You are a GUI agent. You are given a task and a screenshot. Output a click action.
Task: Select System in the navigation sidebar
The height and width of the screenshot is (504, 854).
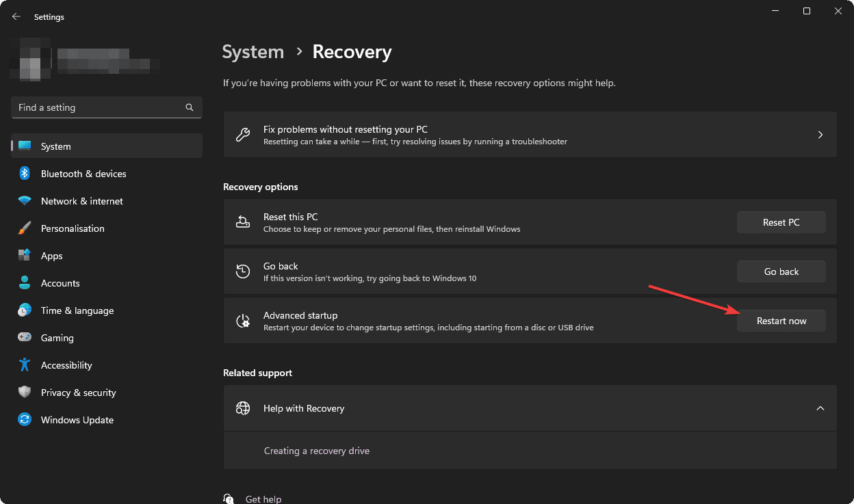tap(56, 146)
